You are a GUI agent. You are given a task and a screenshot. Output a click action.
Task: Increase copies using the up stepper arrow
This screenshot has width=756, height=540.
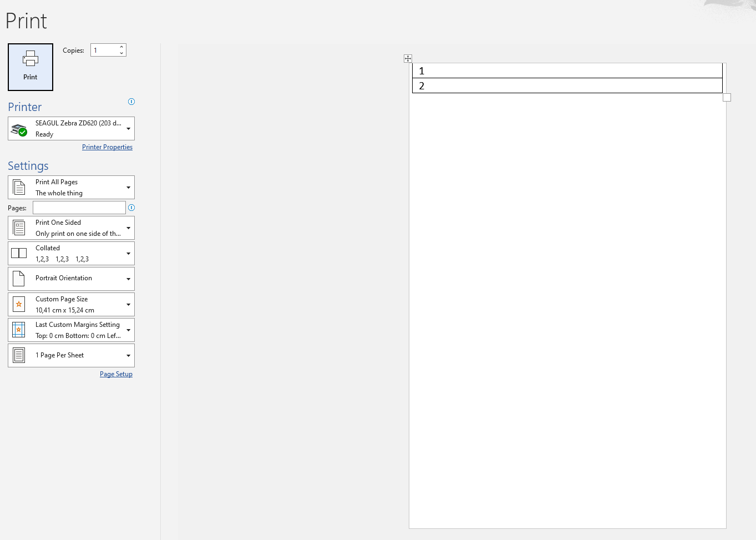click(x=121, y=47)
